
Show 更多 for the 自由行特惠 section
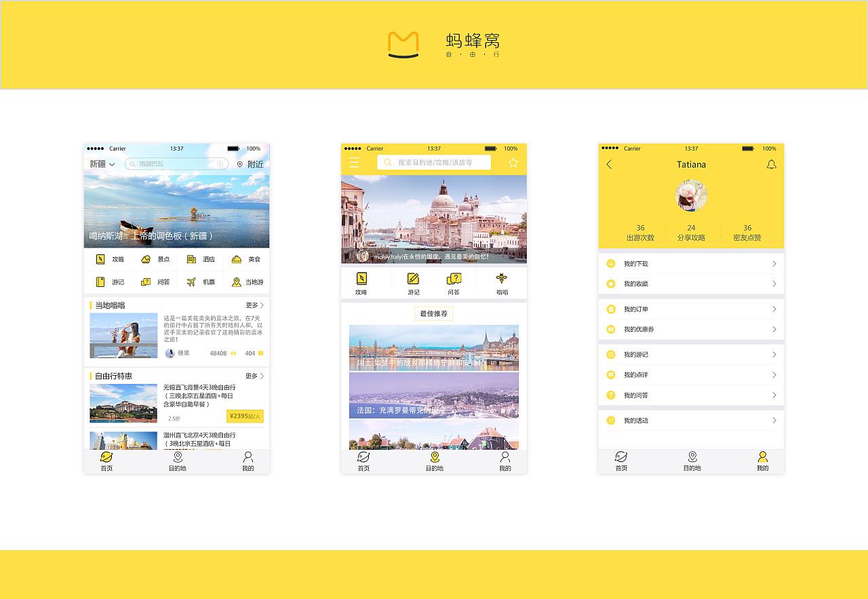click(254, 376)
